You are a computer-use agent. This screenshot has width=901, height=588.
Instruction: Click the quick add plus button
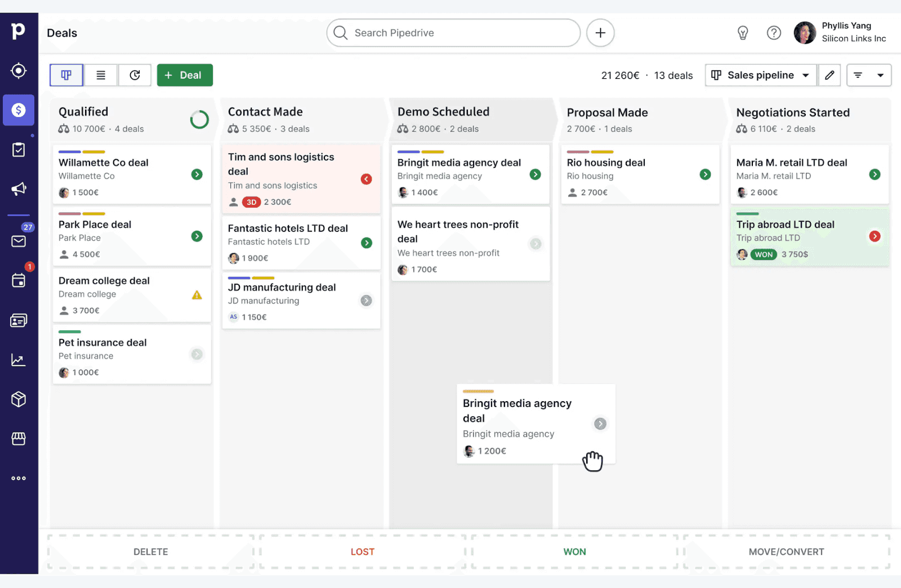click(x=600, y=33)
